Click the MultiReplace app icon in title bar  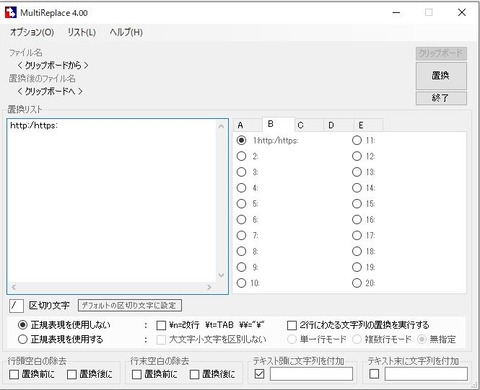(x=10, y=13)
